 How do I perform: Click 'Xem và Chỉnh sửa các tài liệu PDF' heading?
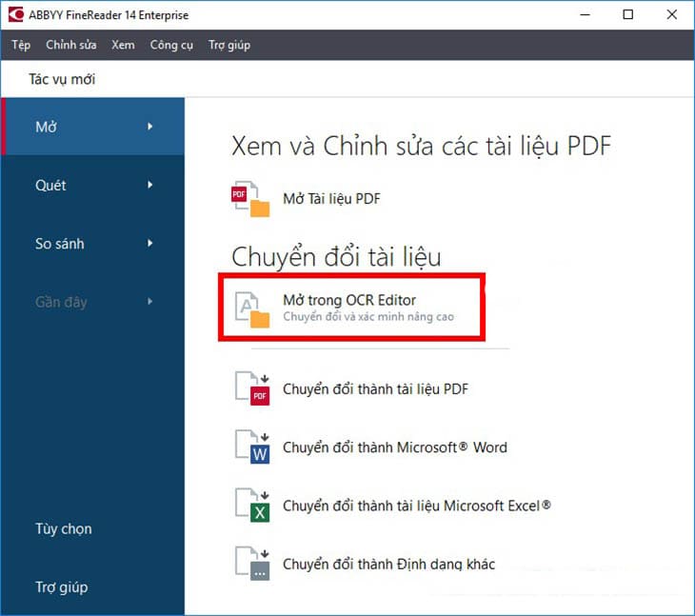pyautogui.click(x=422, y=146)
